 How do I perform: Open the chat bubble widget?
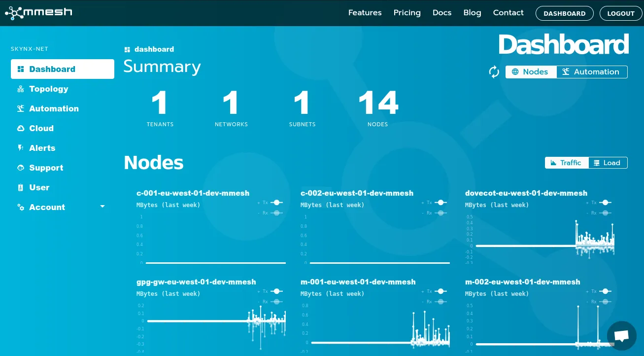[621, 336]
